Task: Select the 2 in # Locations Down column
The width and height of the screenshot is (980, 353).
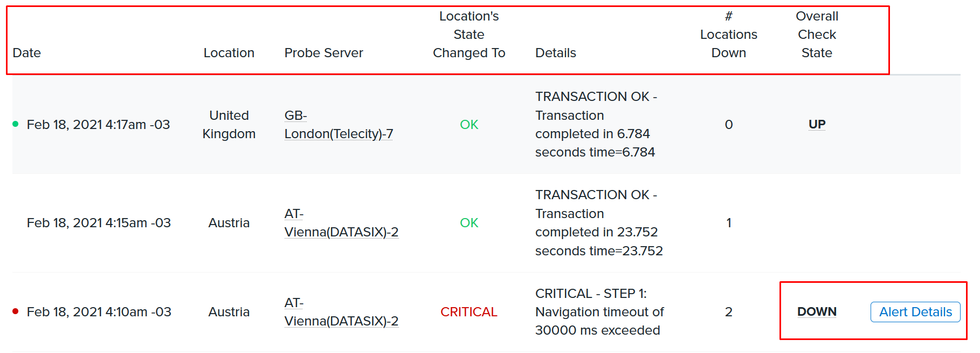Action: 729,311
